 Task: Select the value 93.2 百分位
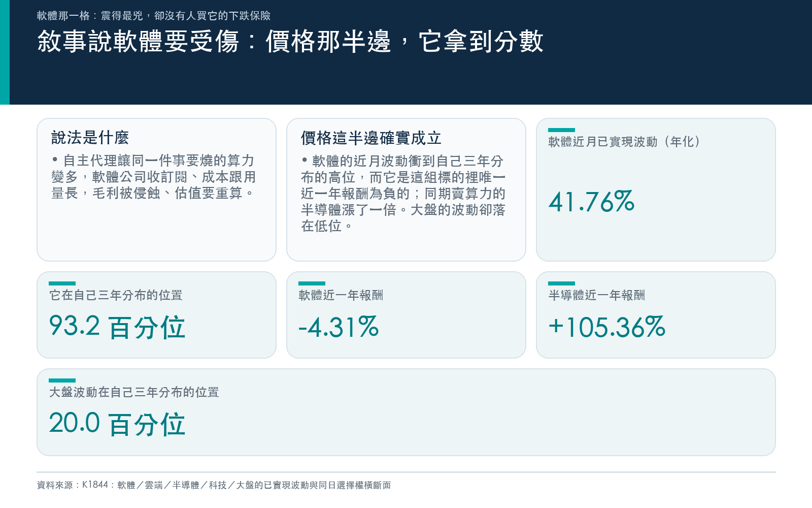pos(117,327)
